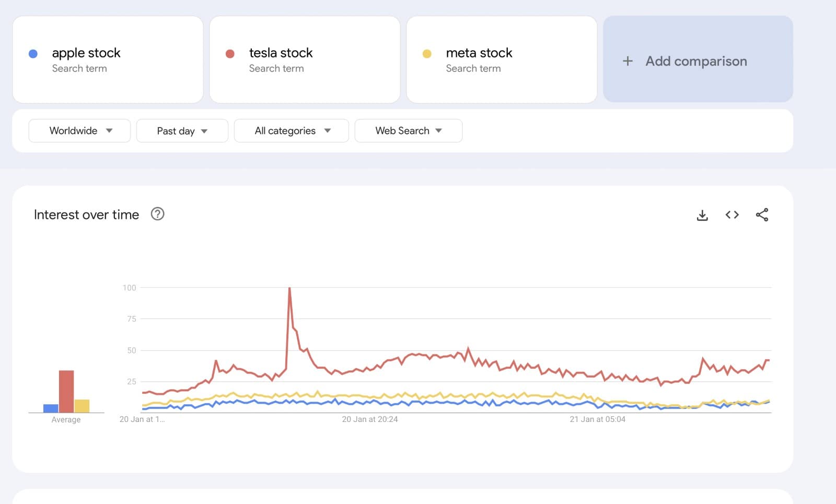Screen dimensions: 836x504
Task: Click the red tesla average bar
Action: [66, 391]
